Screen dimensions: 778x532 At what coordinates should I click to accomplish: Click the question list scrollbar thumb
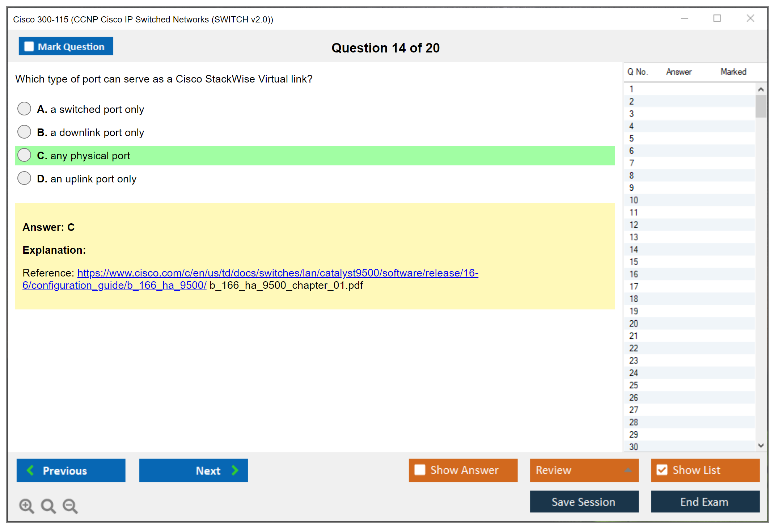pyautogui.click(x=761, y=106)
